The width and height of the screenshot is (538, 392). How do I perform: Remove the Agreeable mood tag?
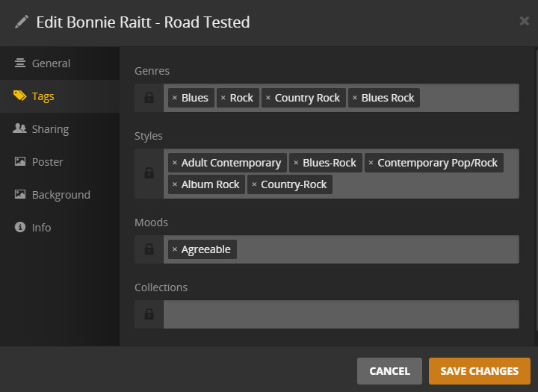(x=175, y=249)
